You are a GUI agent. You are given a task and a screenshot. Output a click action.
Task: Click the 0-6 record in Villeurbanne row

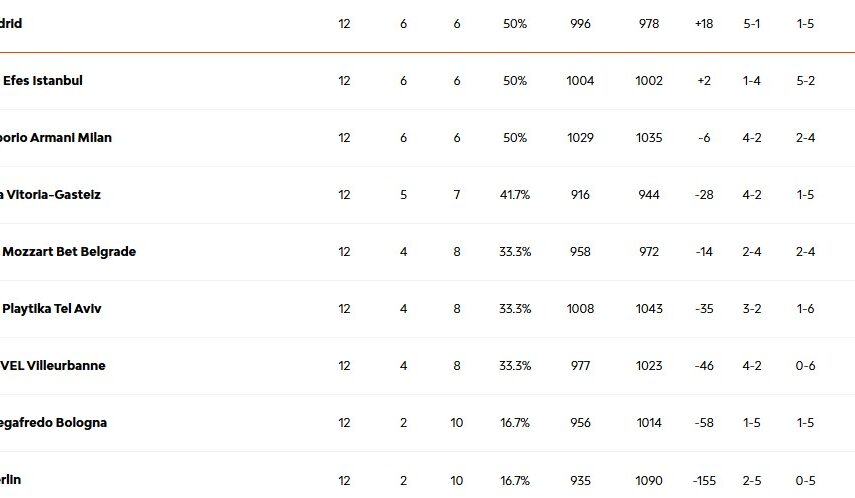tap(806, 366)
